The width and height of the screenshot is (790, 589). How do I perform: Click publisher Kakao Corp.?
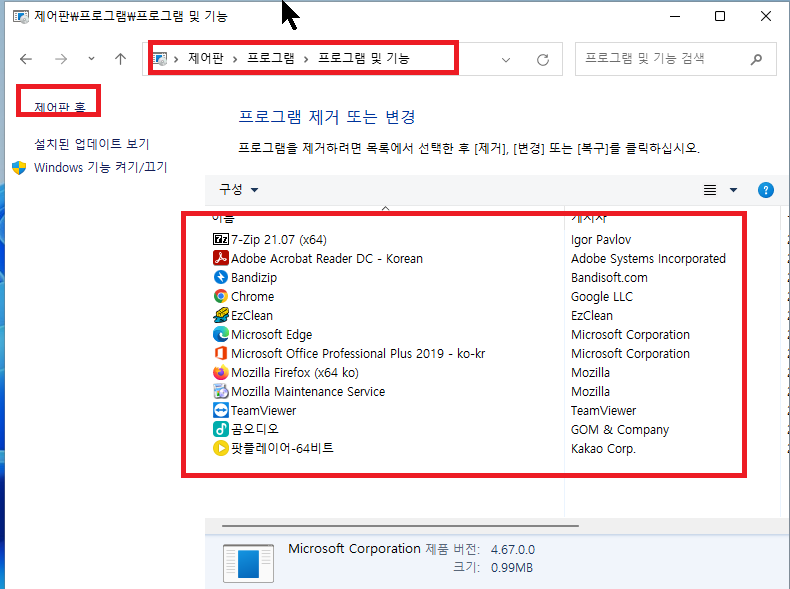(603, 448)
